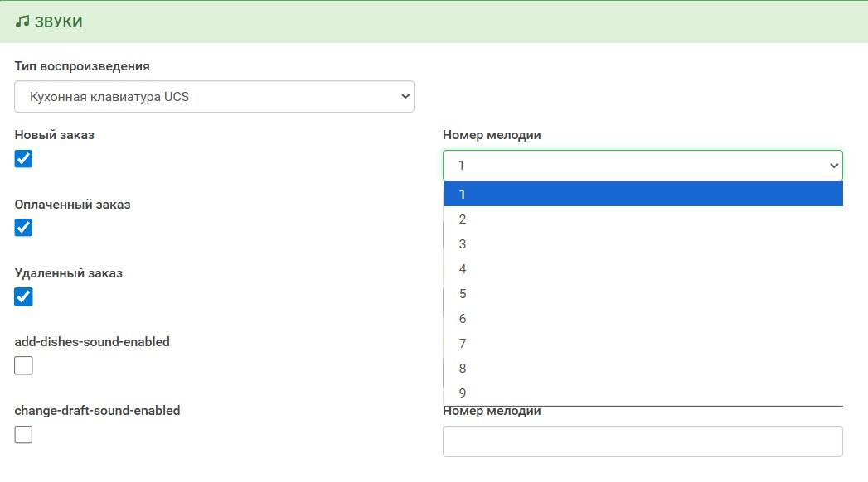868x482 pixels.
Task: Click the music note icon beside ЗВУКИ
Action: (x=22, y=22)
